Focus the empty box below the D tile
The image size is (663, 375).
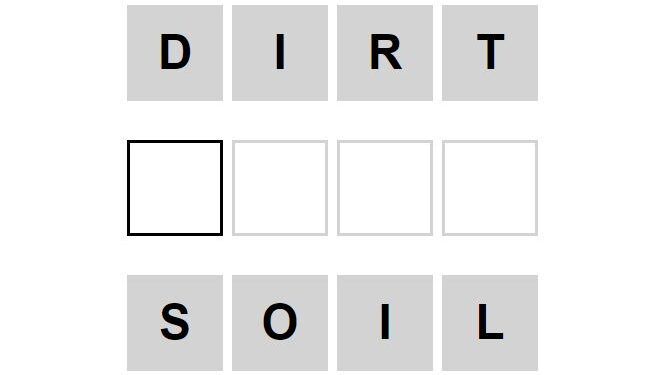175,188
